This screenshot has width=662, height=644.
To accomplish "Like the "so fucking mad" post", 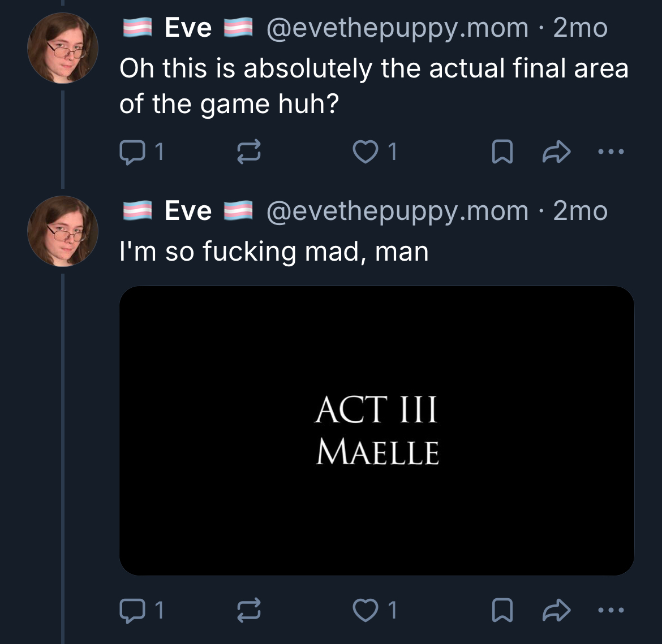I will click(366, 610).
